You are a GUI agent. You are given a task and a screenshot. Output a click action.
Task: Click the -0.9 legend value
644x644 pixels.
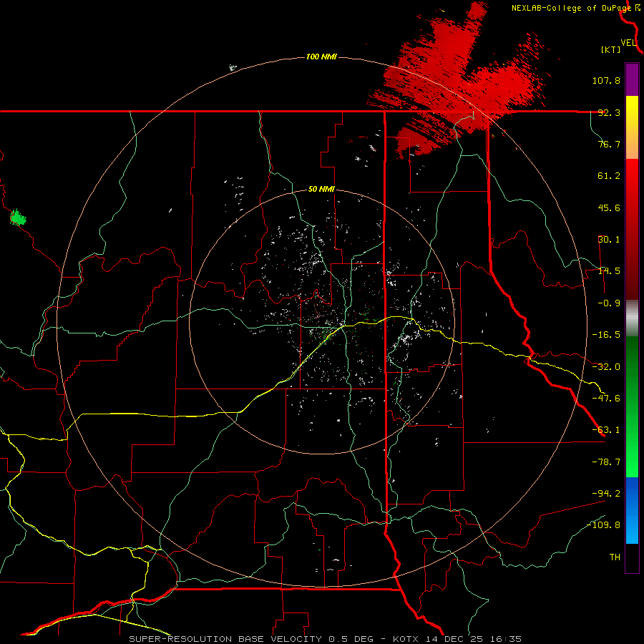pos(609,303)
